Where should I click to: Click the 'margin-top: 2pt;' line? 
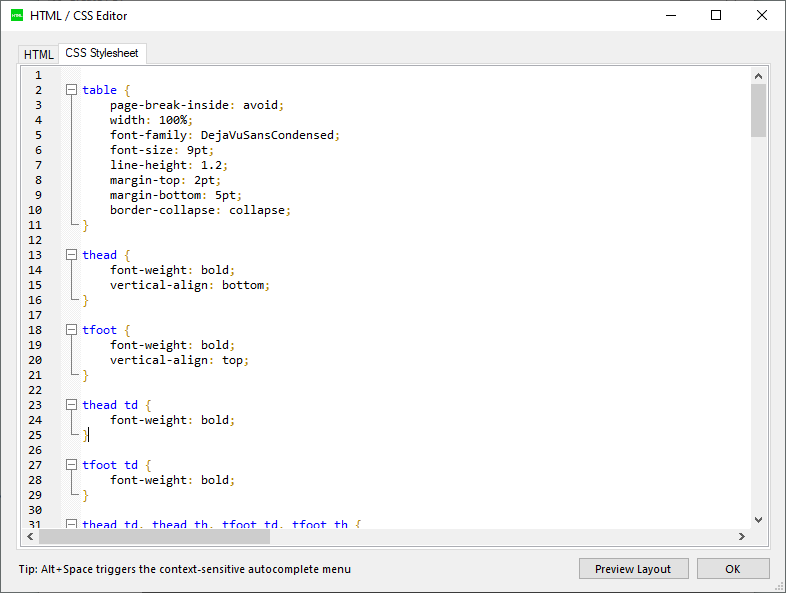tap(165, 180)
